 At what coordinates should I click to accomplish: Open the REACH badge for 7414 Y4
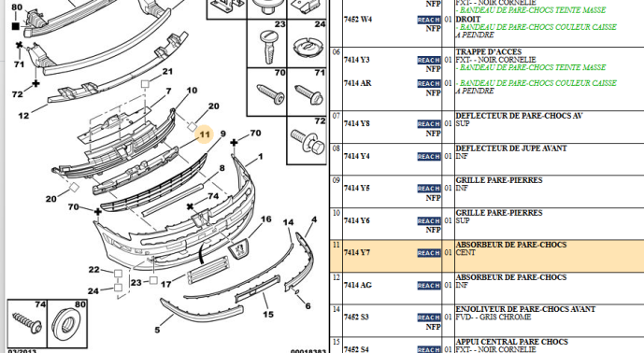[x=429, y=156]
